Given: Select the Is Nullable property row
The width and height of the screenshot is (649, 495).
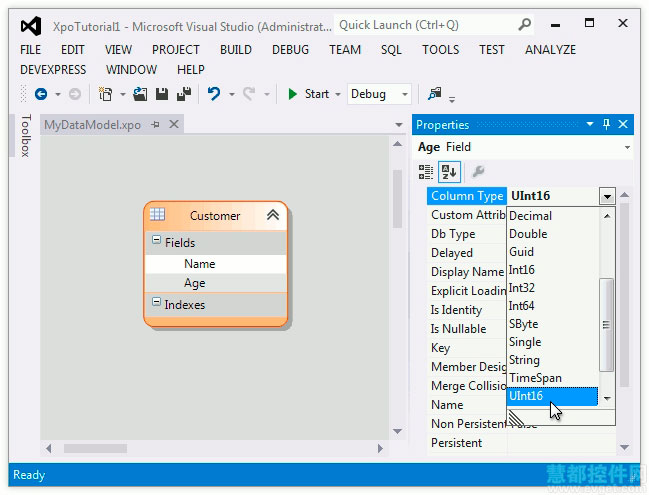Looking at the screenshot, I should click(467, 329).
